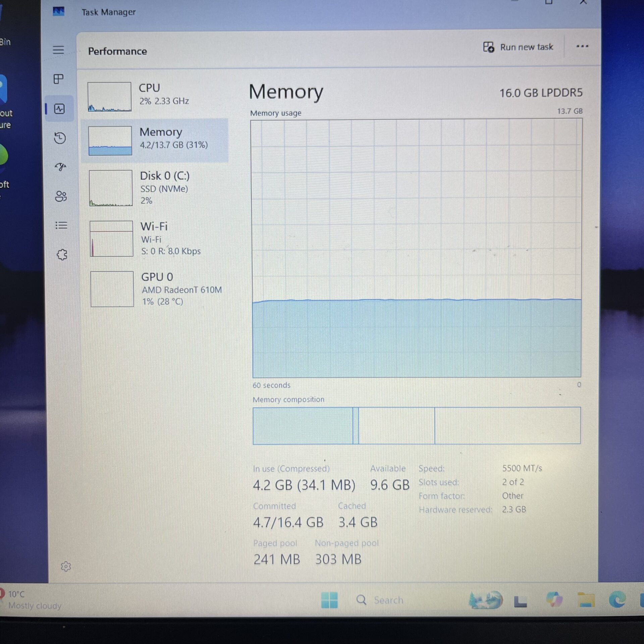Select the CPU performance entry
644x644 pixels.
[x=155, y=96]
